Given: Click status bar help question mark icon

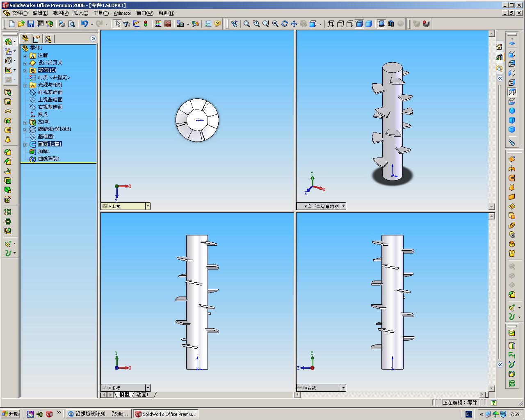Looking at the screenshot, I should point(493,403).
